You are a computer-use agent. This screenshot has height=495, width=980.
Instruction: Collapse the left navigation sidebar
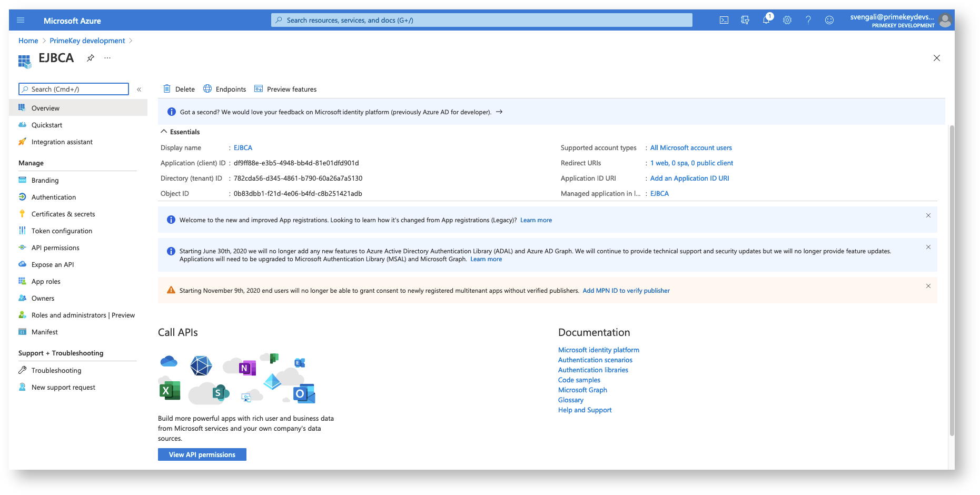point(139,89)
